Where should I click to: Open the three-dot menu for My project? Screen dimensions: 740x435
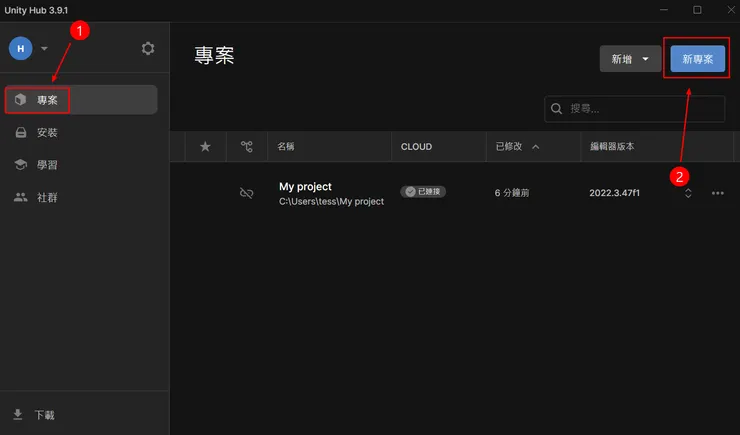click(718, 193)
